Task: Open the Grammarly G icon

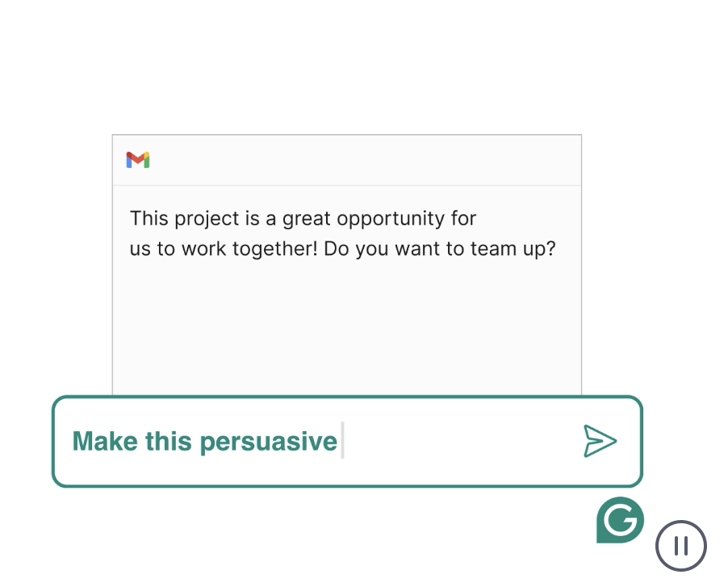Action: point(620,520)
